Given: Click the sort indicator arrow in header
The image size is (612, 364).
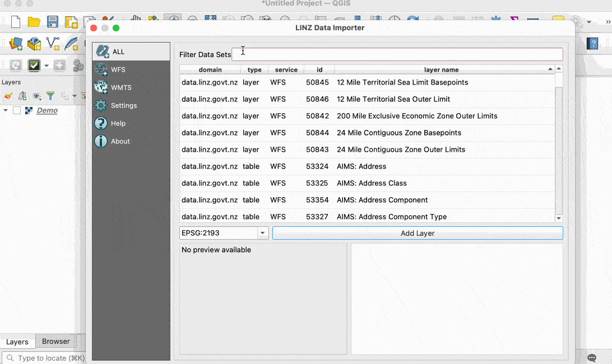Looking at the screenshot, I should click(550, 69).
